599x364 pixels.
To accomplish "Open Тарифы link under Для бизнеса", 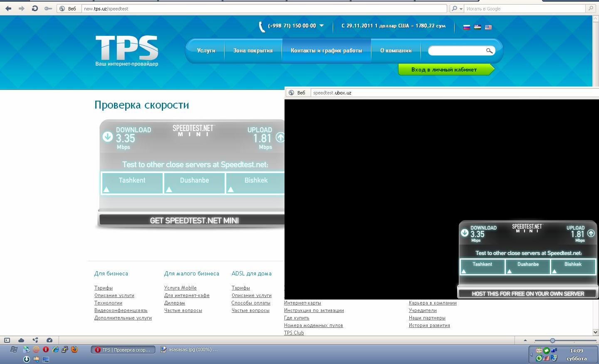I will click(103, 288).
